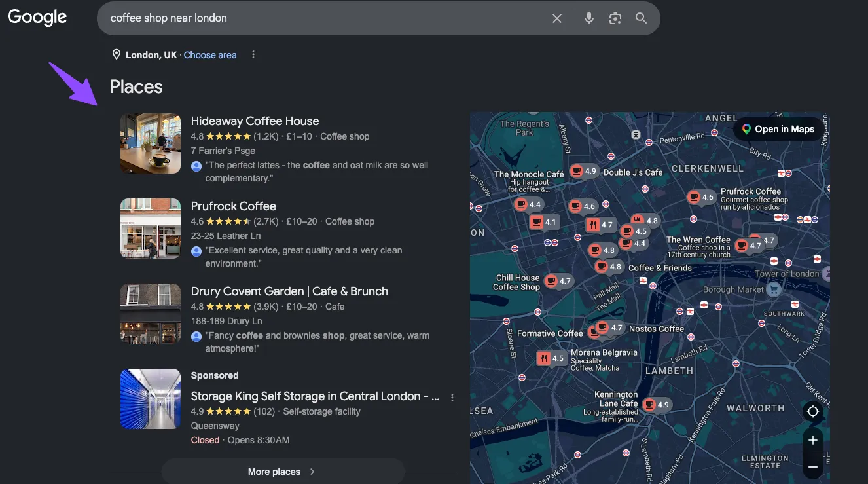Clear the search box with the X icon
Viewport: 868px width, 484px height.
point(557,18)
